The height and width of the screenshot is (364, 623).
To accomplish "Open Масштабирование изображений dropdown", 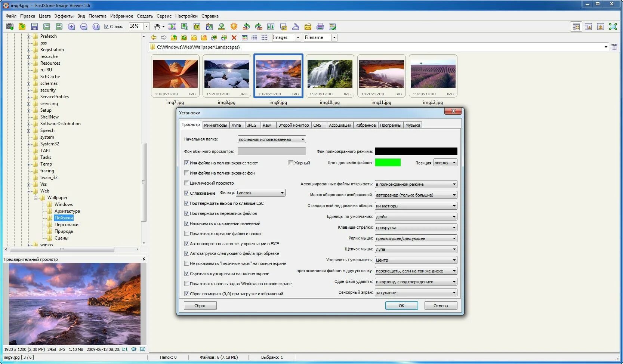I will pos(416,195).
